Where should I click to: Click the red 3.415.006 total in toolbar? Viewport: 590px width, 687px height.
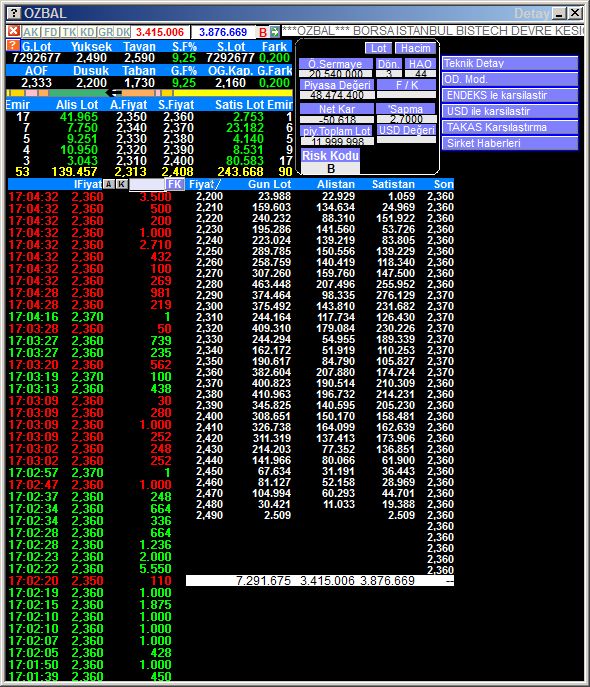coord(159,32)
